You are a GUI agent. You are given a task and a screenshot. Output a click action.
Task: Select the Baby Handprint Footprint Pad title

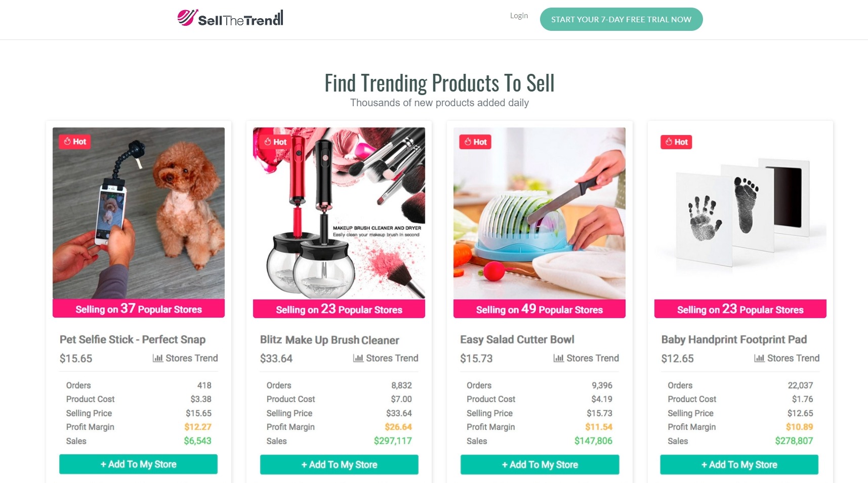coord(734,339)
